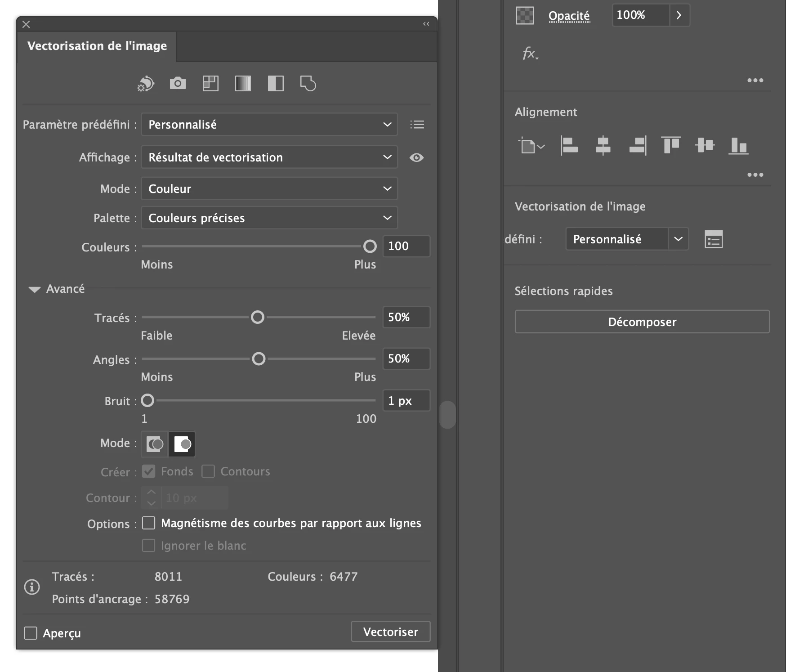The width and height of the screenshot is (786, 672).
Task: Open the Mode Couleur dropdown
Action: pos(269,188)
